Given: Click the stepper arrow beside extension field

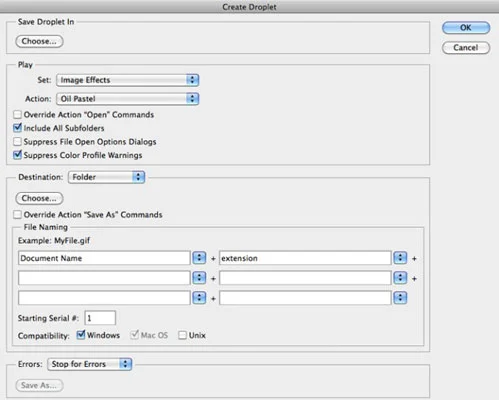Looking at the screenshot, I should coord(400,258).
